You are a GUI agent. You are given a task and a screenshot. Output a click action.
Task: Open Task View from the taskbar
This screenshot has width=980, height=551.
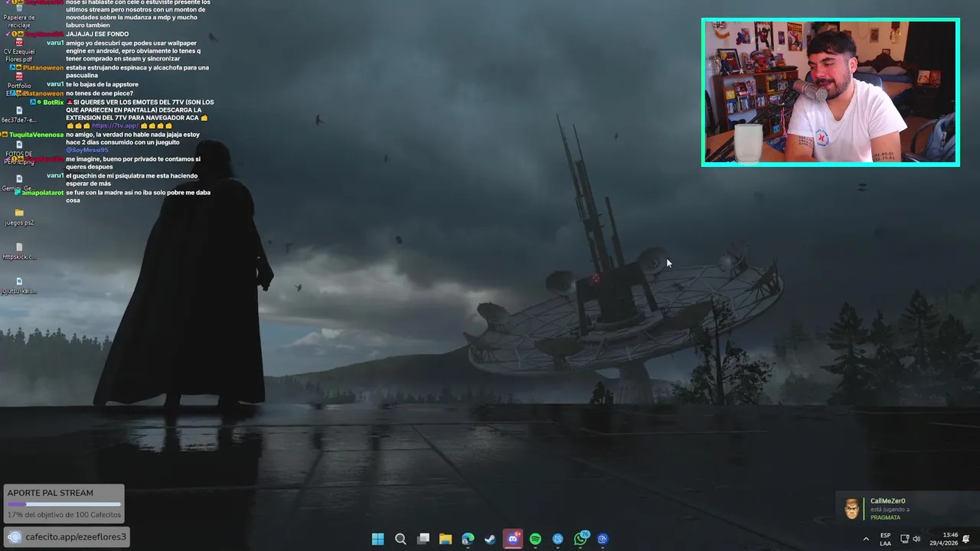(423, 539)
